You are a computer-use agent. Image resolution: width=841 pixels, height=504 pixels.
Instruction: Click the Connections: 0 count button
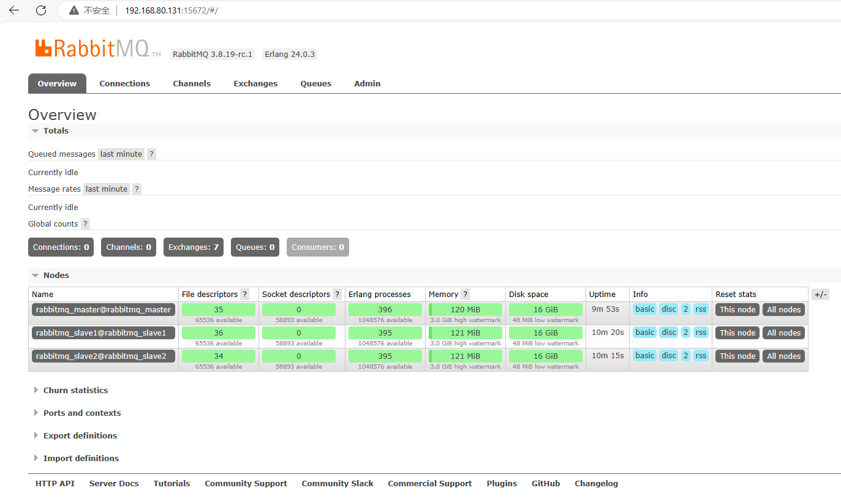(61, 247)
